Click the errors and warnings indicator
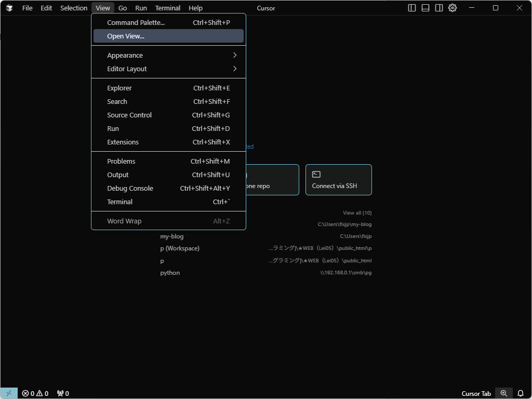This screenshot has width=532, height=399. pos(35,393)
